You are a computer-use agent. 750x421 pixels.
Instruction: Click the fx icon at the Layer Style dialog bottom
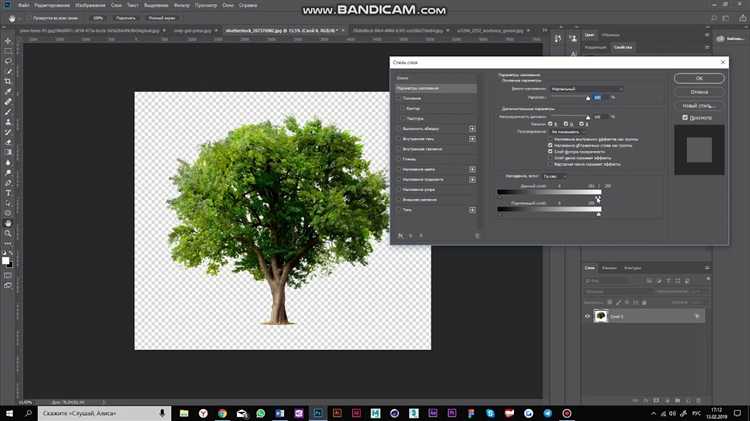point(400,235)
